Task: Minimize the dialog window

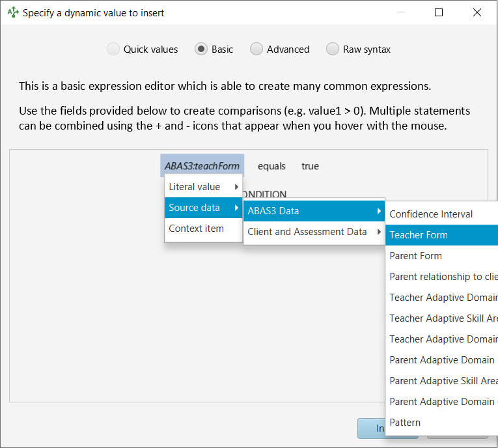Action: [x=401, y=12]
